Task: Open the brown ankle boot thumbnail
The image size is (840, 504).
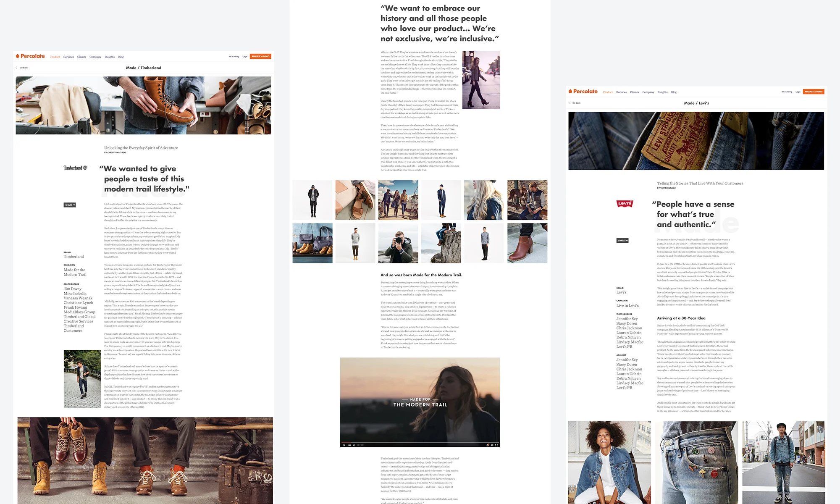Action: pyautogui.click(x=527, y=243)
